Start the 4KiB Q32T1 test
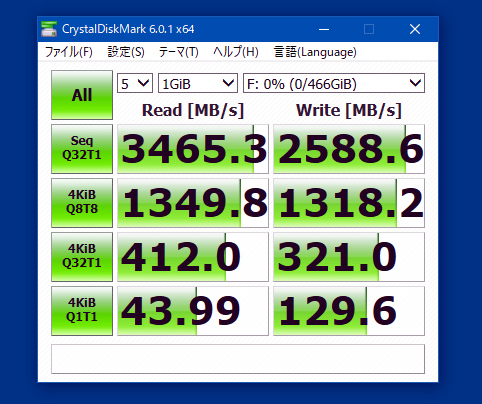The width and height of the screenshot is (482, 404). pos(82,257)
